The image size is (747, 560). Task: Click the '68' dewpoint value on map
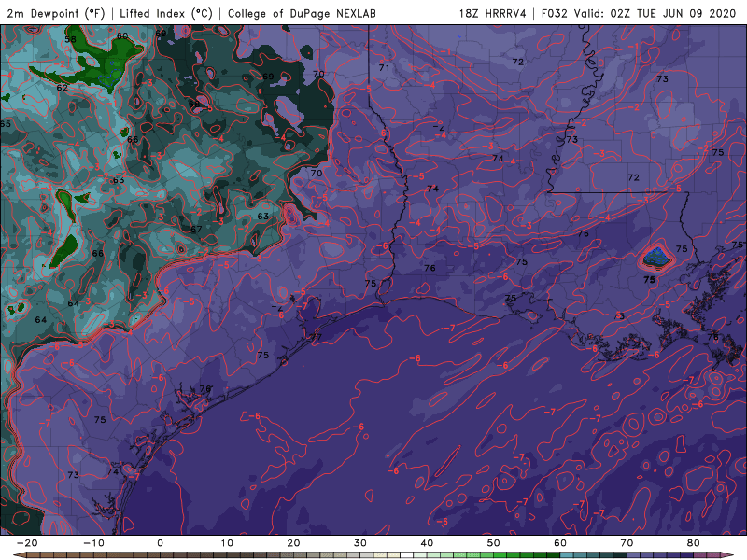[x=194, y=104]
